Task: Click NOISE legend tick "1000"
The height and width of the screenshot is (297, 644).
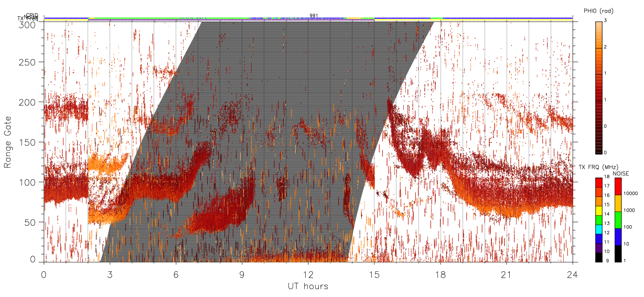Action: (x=629, y=210)
